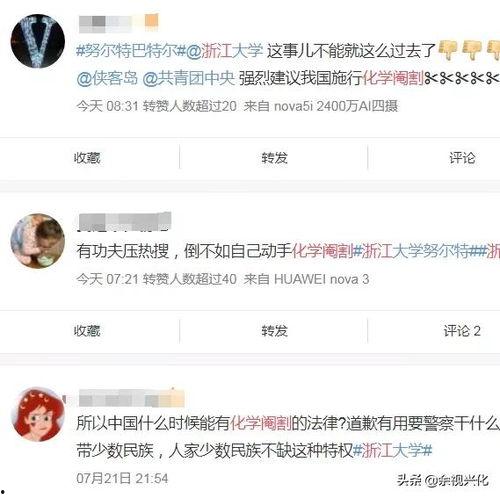Open the second poster's child photo avatar
Image resolution: width=500 pixels, height=498 pixels.
(x=38, y=241)
